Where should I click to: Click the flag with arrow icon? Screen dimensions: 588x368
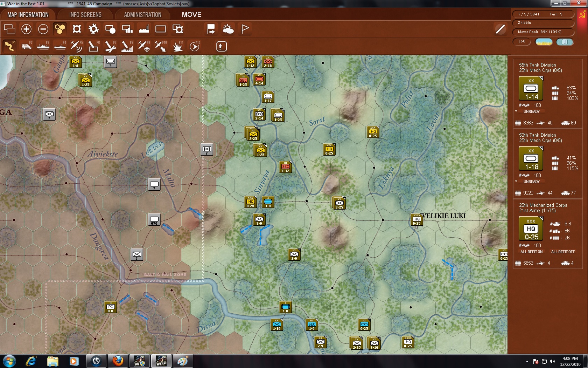211,29
